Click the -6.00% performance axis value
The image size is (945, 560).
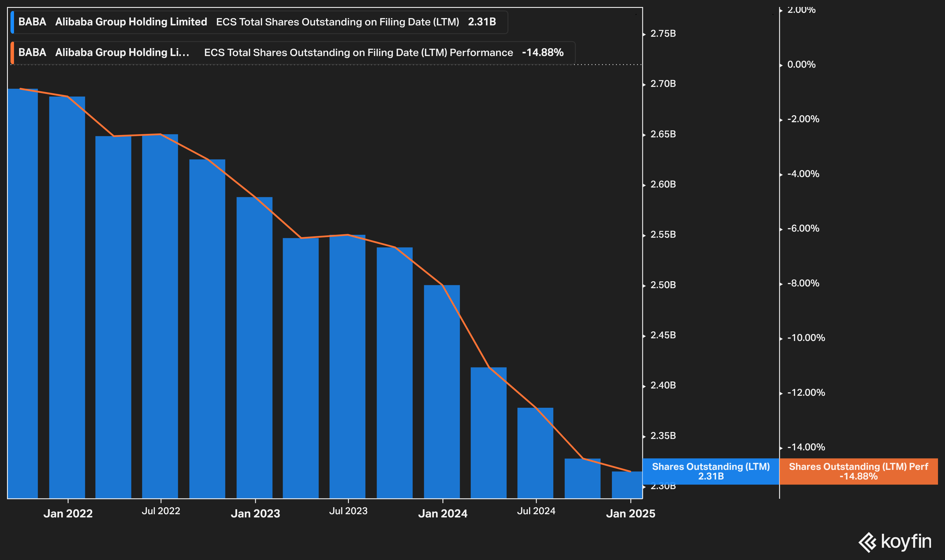pos(803,229)
